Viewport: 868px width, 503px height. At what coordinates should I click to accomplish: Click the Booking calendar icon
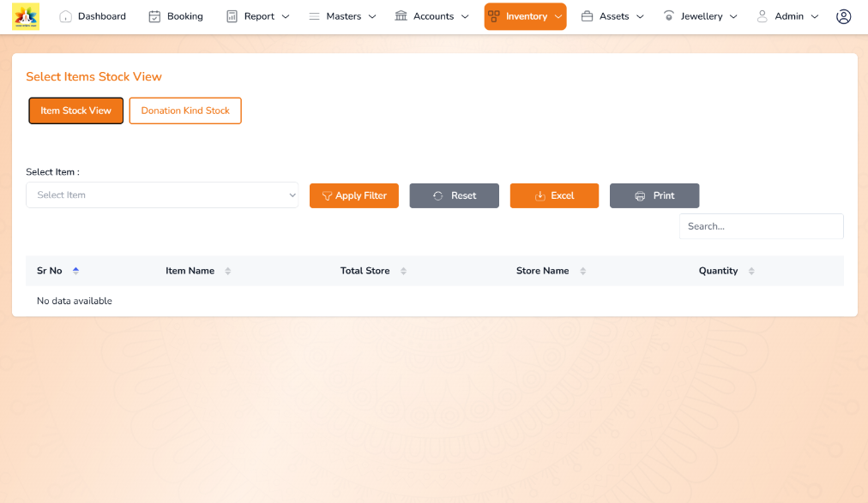pyautogui.click(x=154, y=16)
